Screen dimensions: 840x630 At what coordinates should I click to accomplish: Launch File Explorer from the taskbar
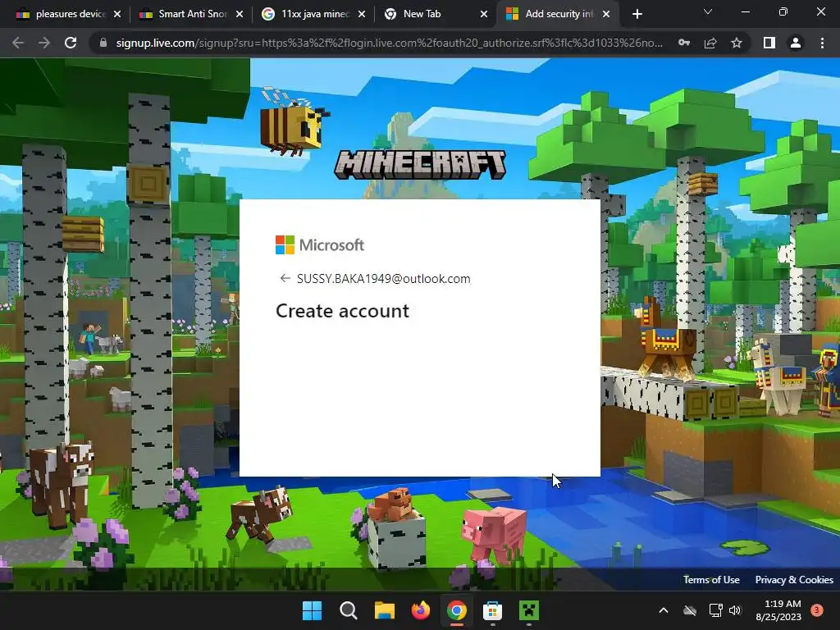point(384,610)
